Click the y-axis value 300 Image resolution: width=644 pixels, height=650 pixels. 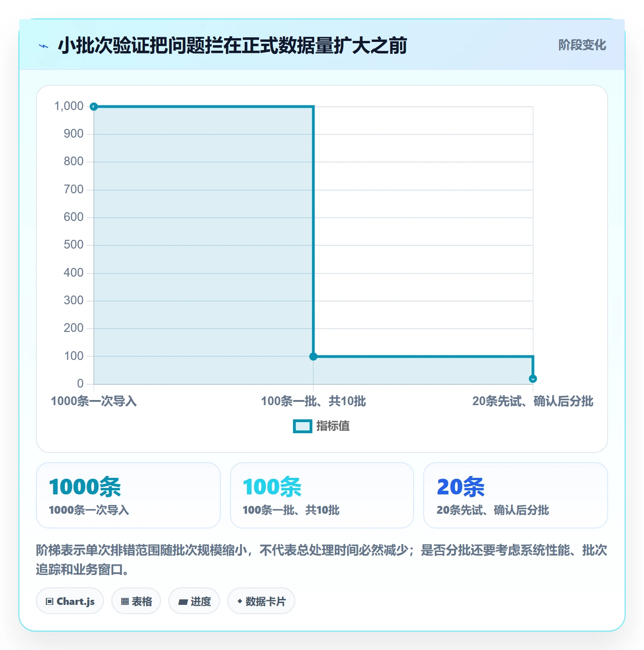pos(74,301)
